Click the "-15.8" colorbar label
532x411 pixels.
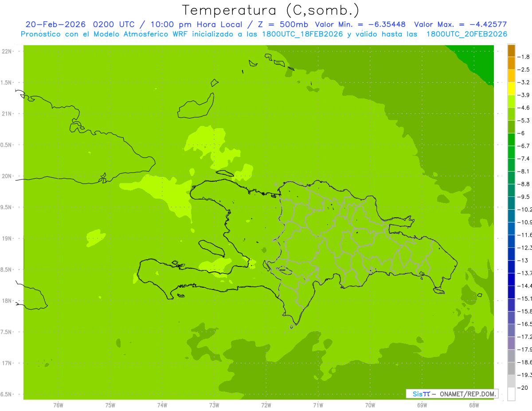tap(524, 311)
